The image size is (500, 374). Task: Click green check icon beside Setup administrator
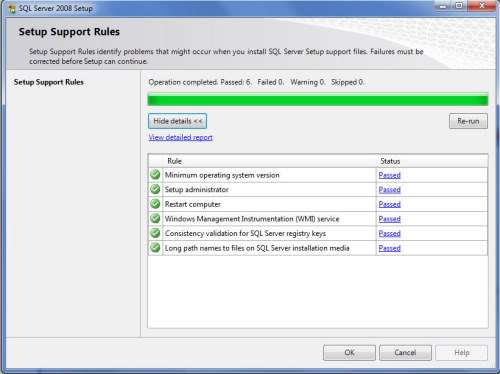click(x=155, y=189)
